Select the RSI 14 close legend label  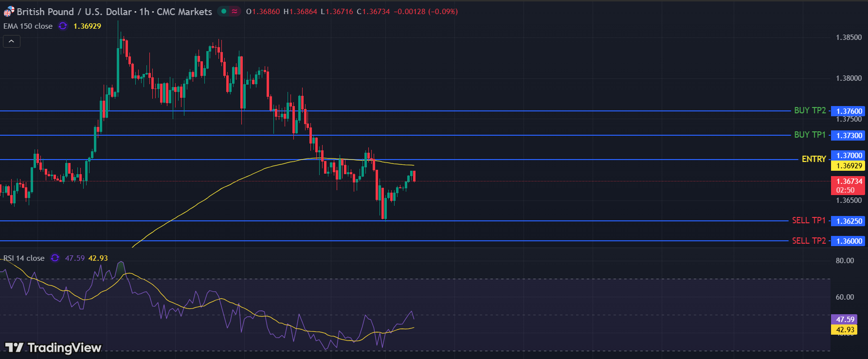click(24, 258)
